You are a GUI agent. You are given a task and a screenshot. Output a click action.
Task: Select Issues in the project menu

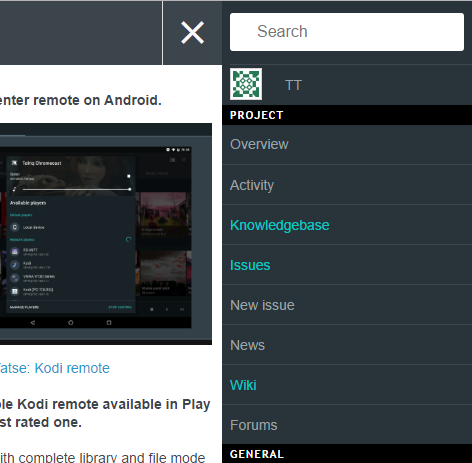(x=347, y=265)
